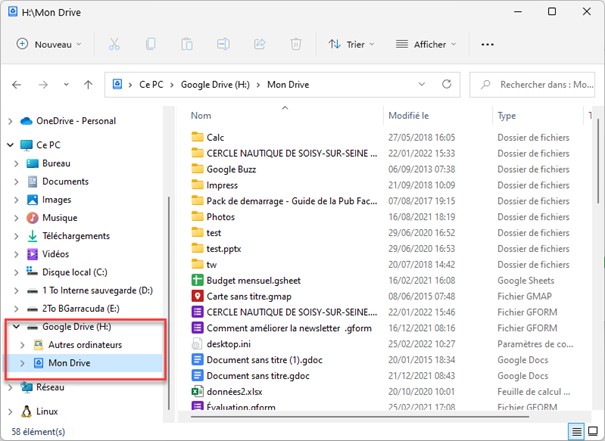
Task: Select Téléchargements in the navigation pane
Action: pos(75,235)
